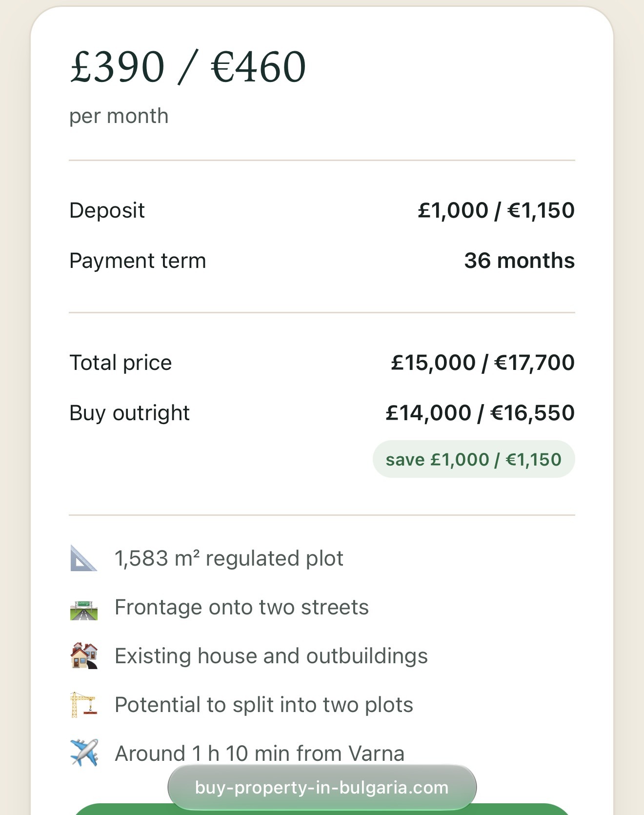The image size is (644, 815).
Task: Click the construction crane icon
Action: coord(84,705)
